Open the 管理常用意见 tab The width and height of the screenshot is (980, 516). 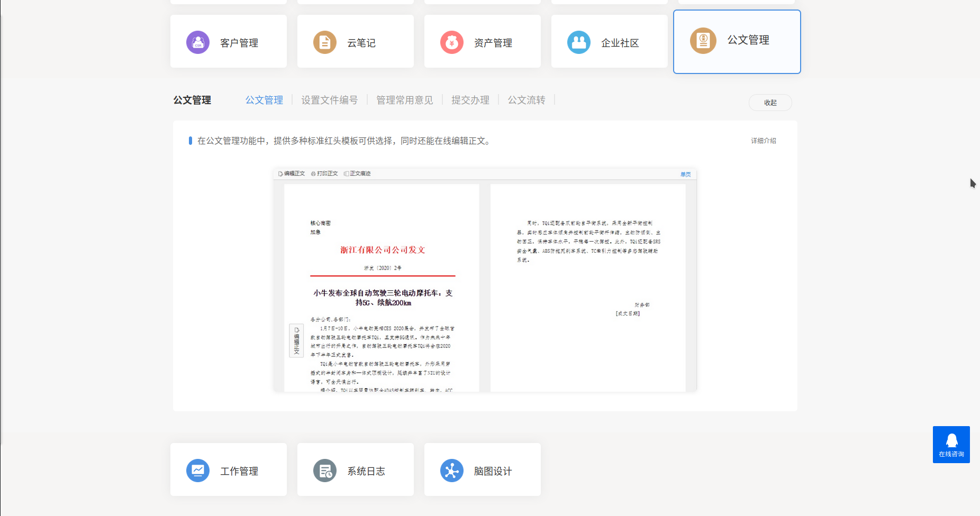404,100
